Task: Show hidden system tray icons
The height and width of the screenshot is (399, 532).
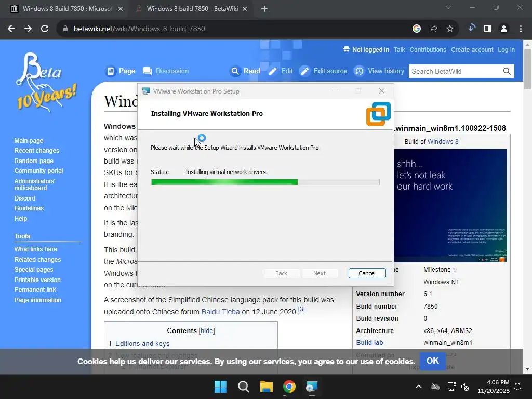Action: (x=419, y=387)
